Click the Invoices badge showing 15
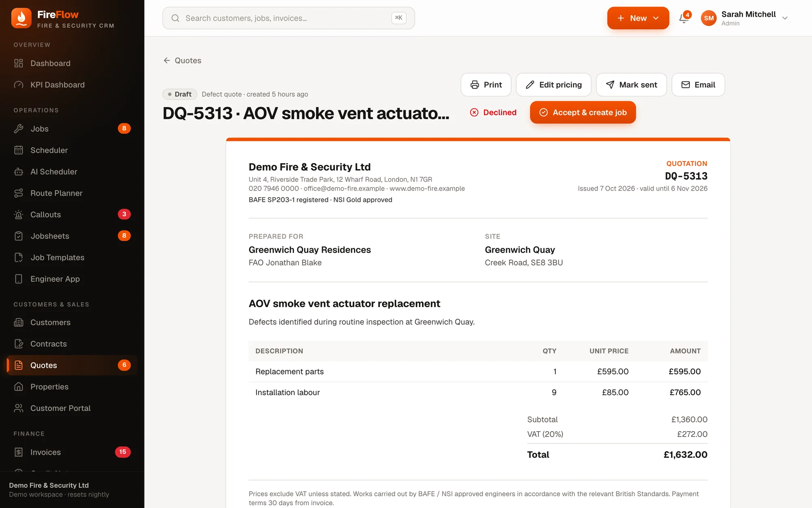This screenshot has width=812, height=508. 123,452
